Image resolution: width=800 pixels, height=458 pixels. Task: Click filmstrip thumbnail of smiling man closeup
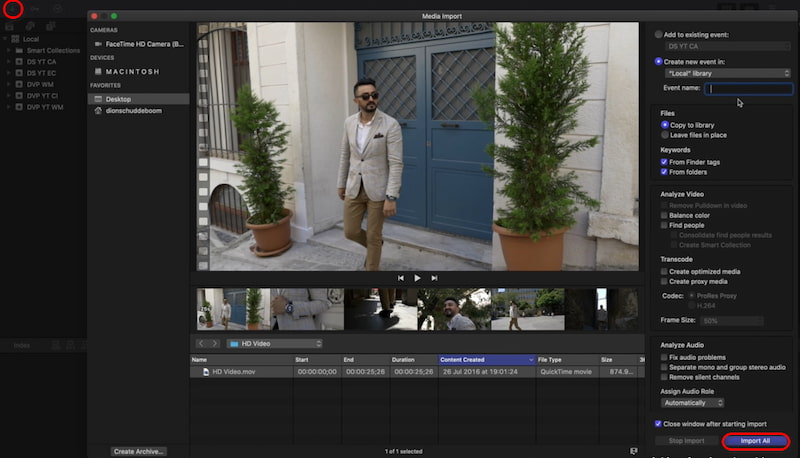pyautogui.click(x=454, y=309)
